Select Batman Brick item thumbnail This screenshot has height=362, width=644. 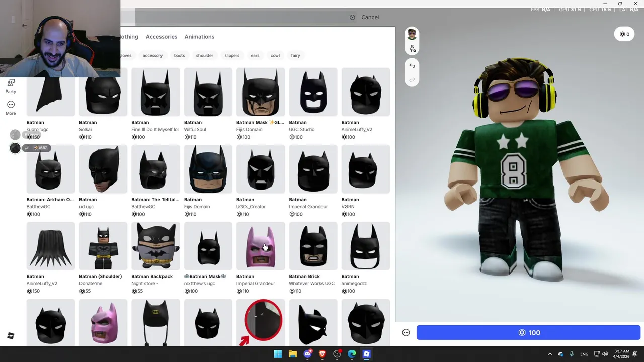coord(313,246)
